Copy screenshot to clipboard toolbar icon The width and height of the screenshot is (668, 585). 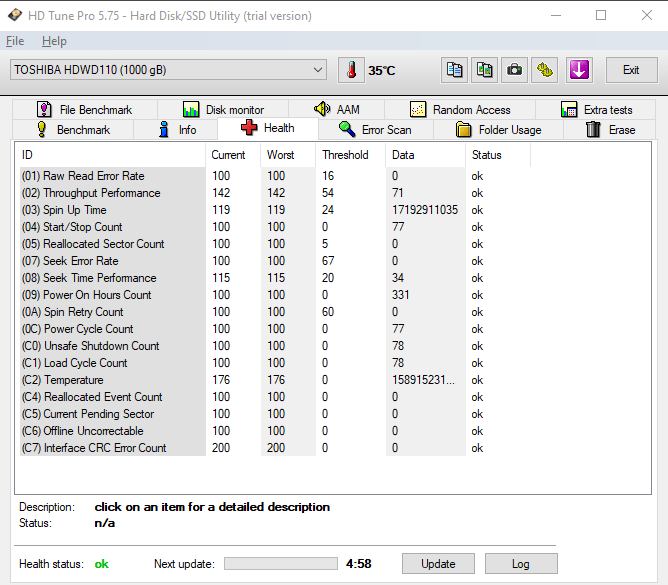pos(484,70)
